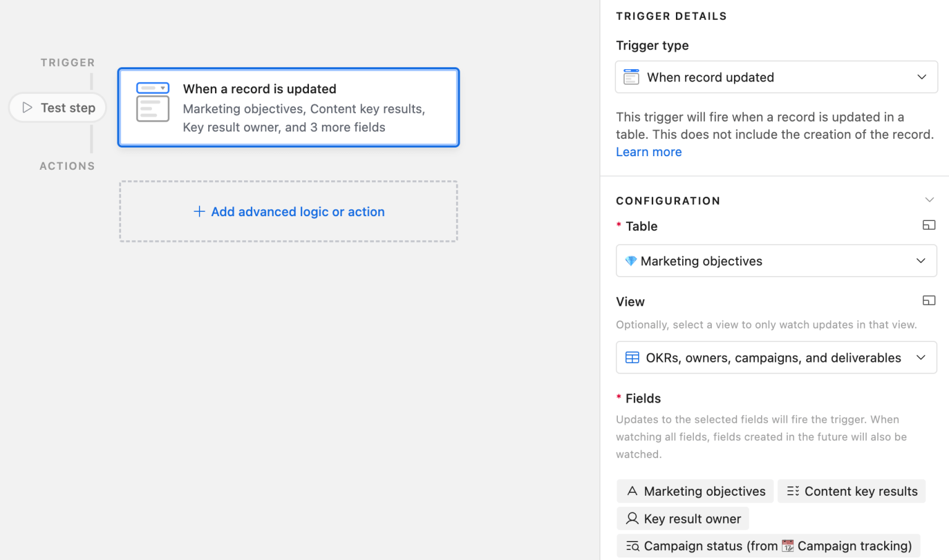Click the Content key results field chip
The height and width of the screenshot is (560, 949).
click(x=851, y=491)
